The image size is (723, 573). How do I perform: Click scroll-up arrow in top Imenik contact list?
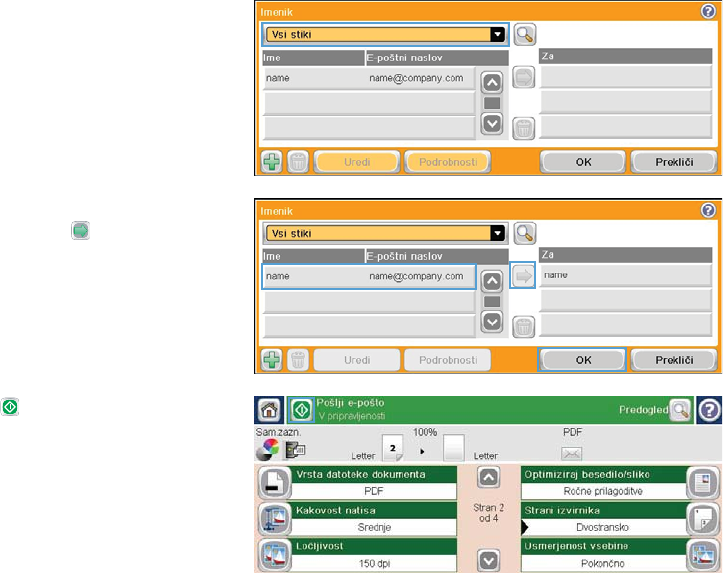pyautogui.click(x=492, y=83)
